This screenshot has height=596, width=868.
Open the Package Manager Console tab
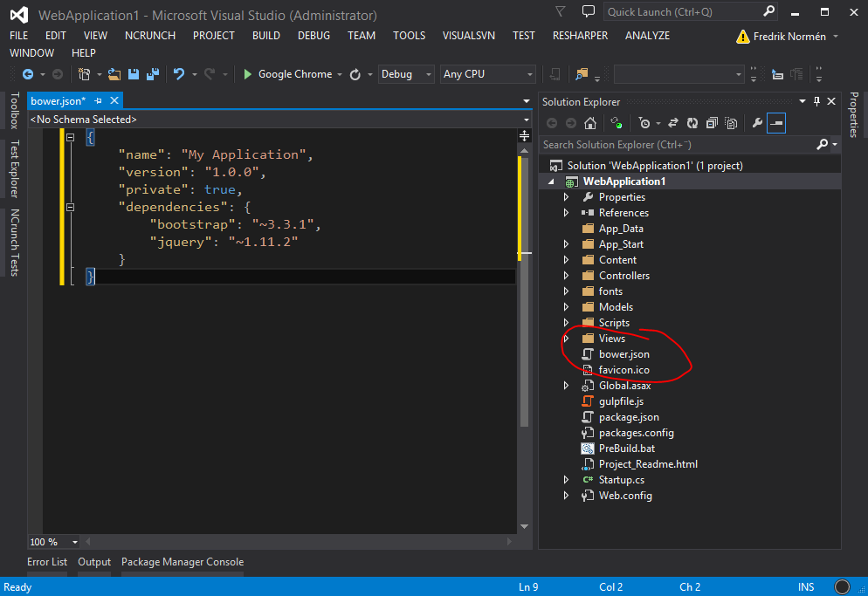click(183, 562)
